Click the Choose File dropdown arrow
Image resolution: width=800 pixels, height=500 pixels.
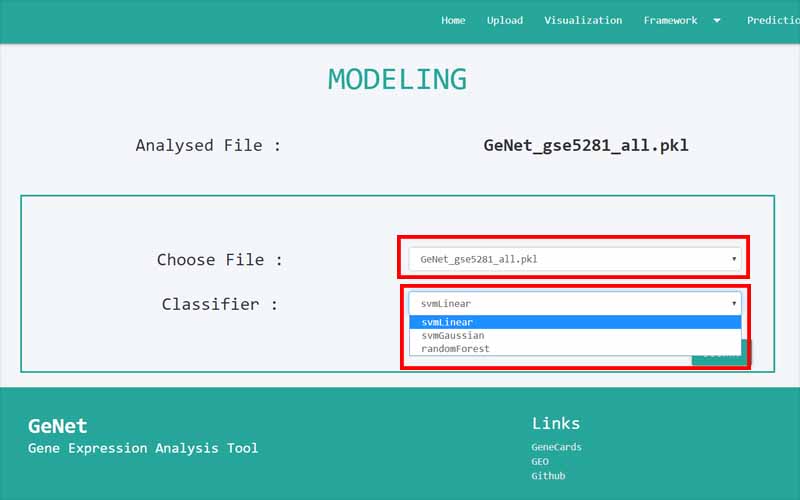pyautogui.click(x=734, y=259)
